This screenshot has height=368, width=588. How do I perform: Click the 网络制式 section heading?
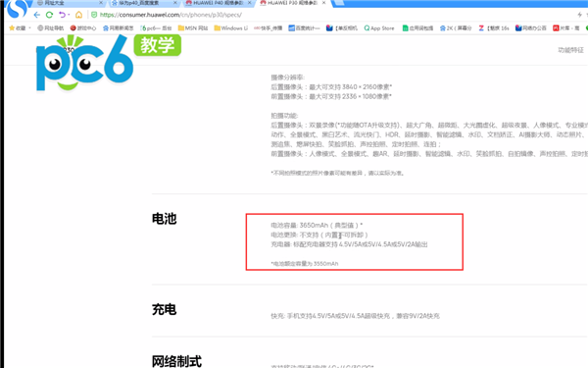(176, 361)
